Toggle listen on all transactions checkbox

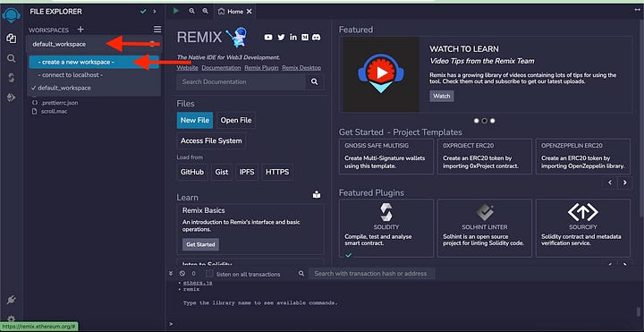pyautogui.click(x=209, y=273)
